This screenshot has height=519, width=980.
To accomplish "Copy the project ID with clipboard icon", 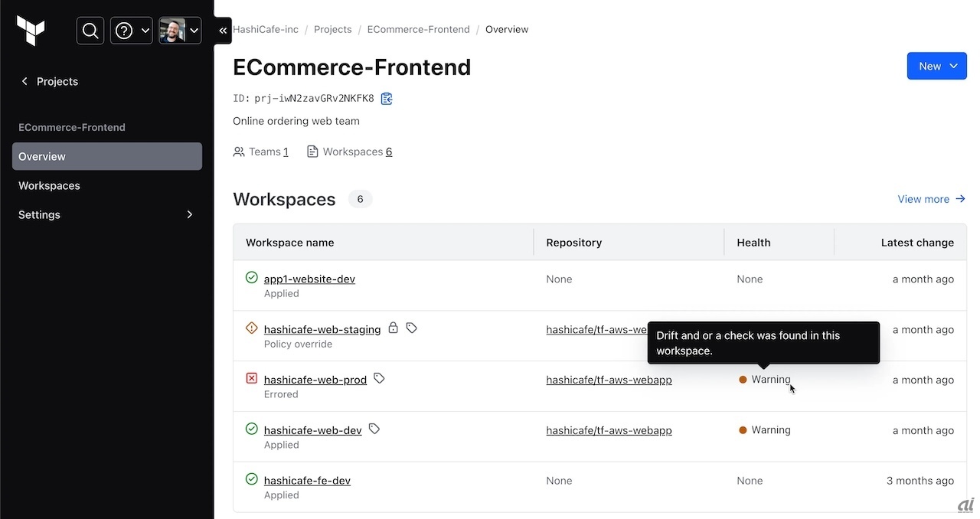I will click(x=387, y=99).
